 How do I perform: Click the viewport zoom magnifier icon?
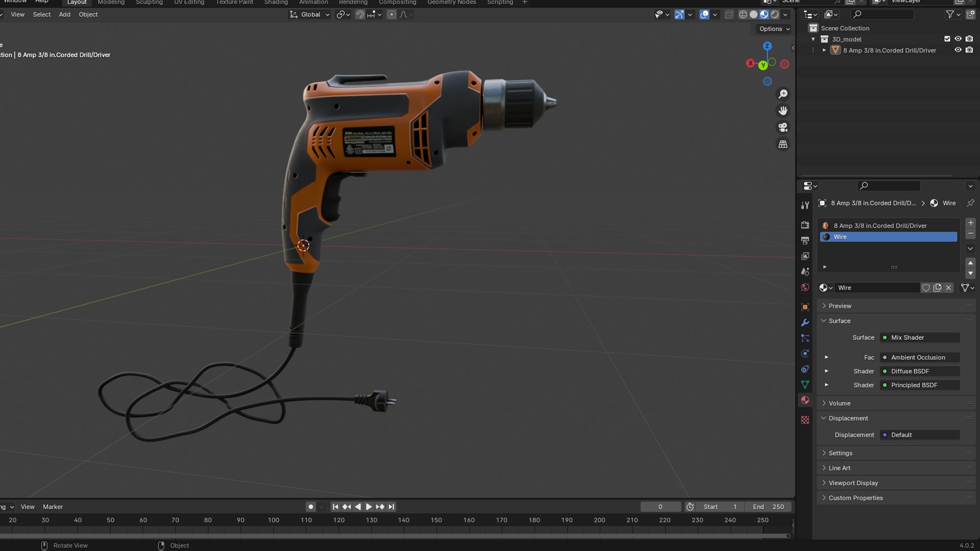coord(782,94)
